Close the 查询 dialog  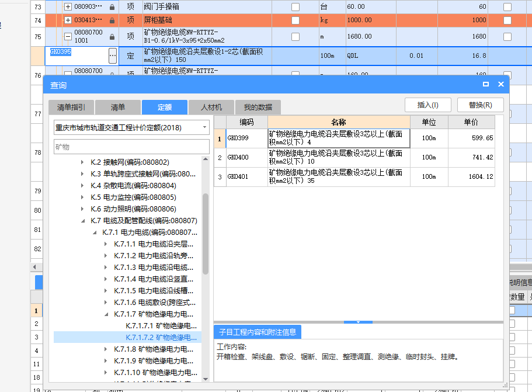click(x=501, y=84)
